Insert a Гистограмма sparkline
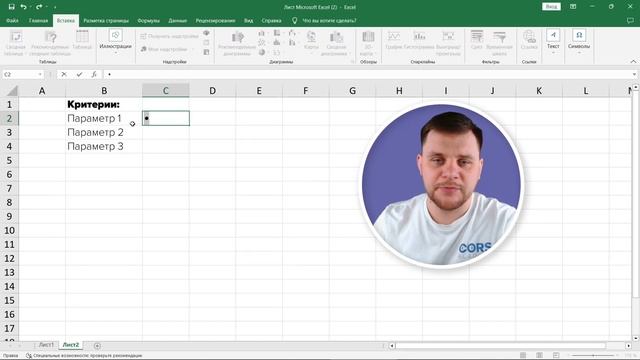 click(x=419, y=40)
